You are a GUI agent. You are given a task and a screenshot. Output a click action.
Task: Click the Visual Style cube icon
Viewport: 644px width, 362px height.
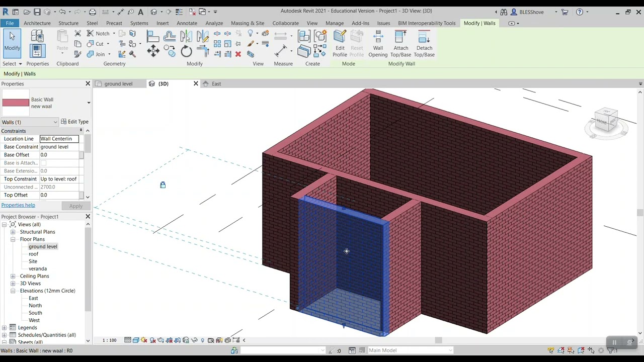click(x=136, y=340)
